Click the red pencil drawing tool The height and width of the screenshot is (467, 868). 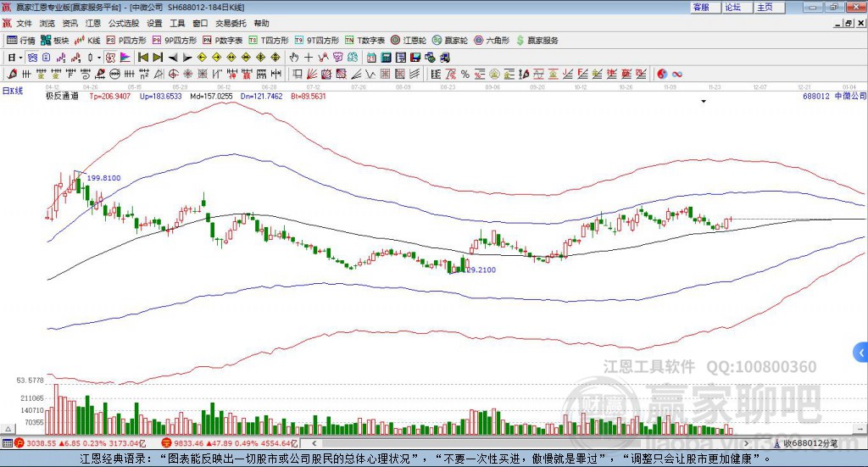[12, 74]
